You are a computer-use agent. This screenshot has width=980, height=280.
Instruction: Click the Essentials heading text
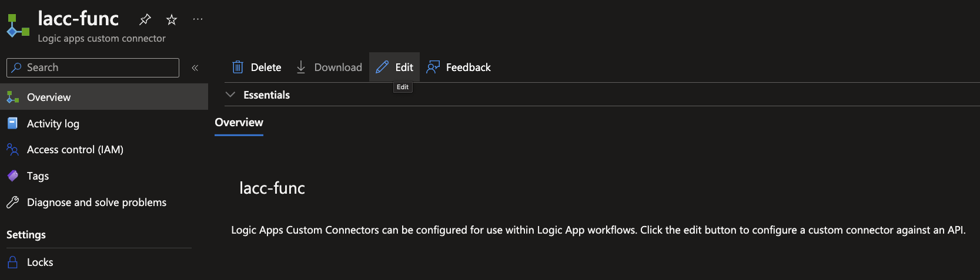coord(266,95)
